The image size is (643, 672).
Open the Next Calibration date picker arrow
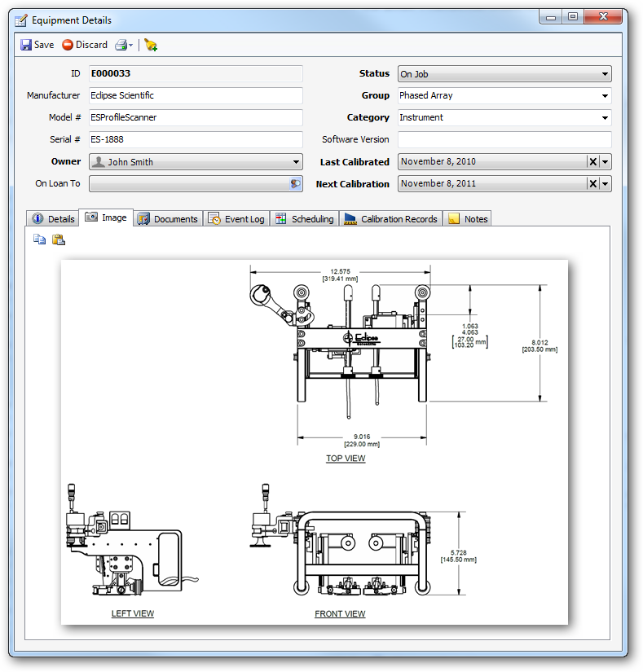605,184
